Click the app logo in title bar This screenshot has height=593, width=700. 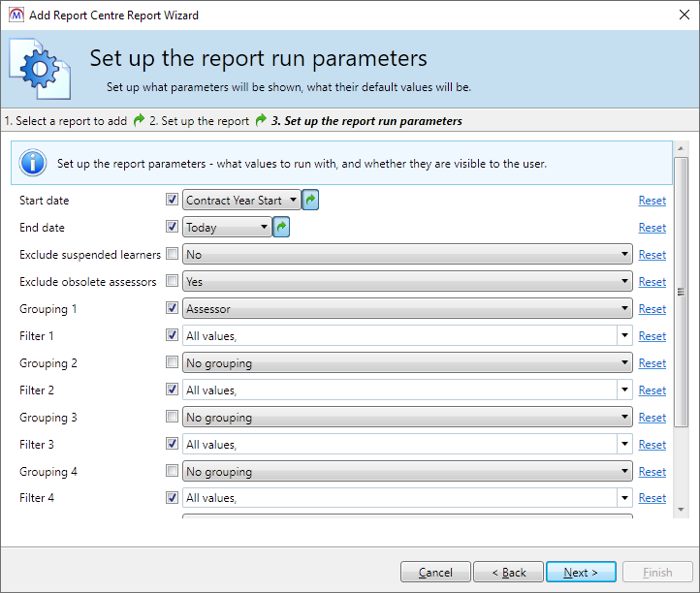[x=16, y=16]
